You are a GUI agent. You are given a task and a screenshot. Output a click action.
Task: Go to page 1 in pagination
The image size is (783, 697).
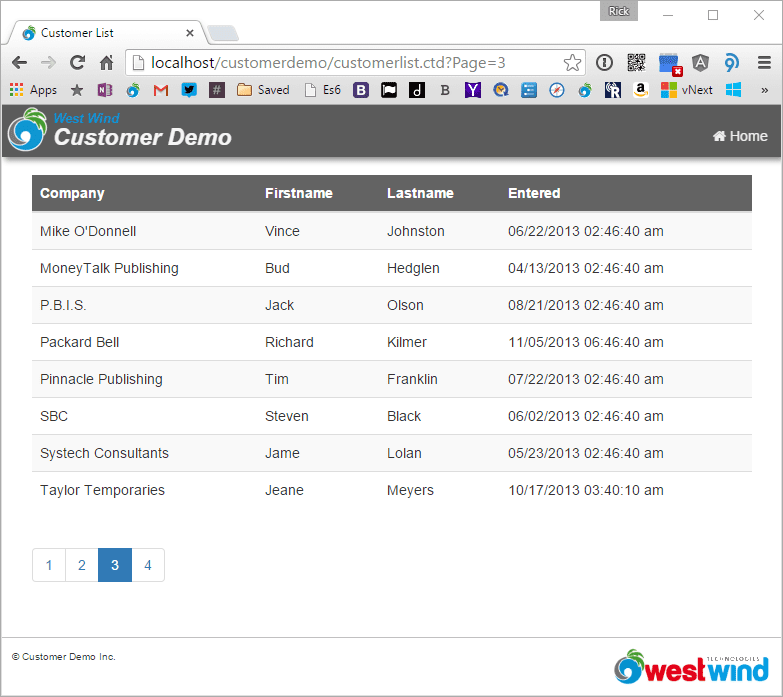[x=49, y=565]
